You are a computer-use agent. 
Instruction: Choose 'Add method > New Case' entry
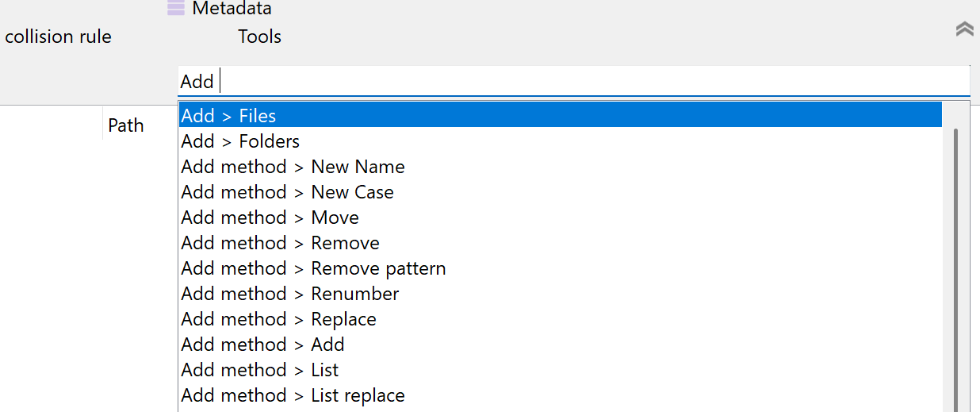click(x=287, y=192)
